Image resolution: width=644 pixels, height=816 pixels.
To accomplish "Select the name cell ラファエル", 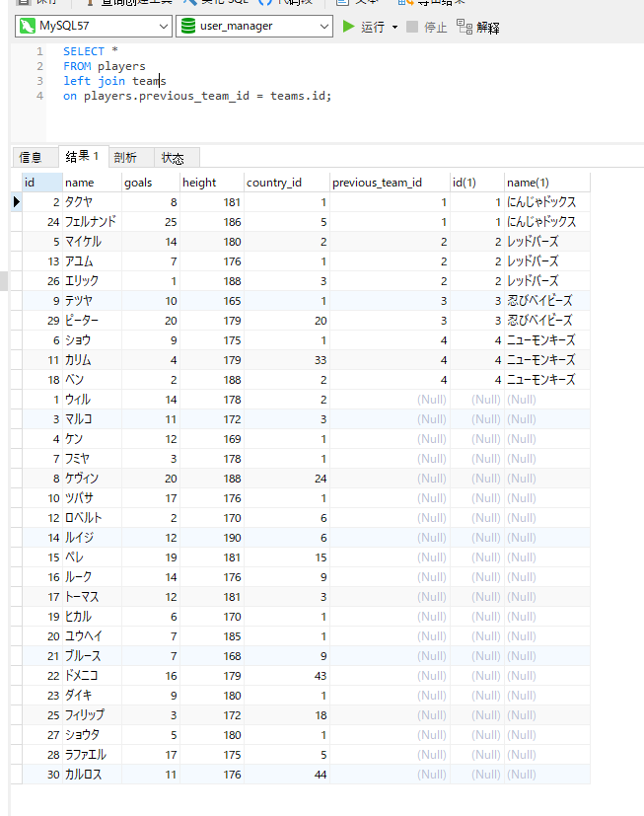I will pos(92,755).
